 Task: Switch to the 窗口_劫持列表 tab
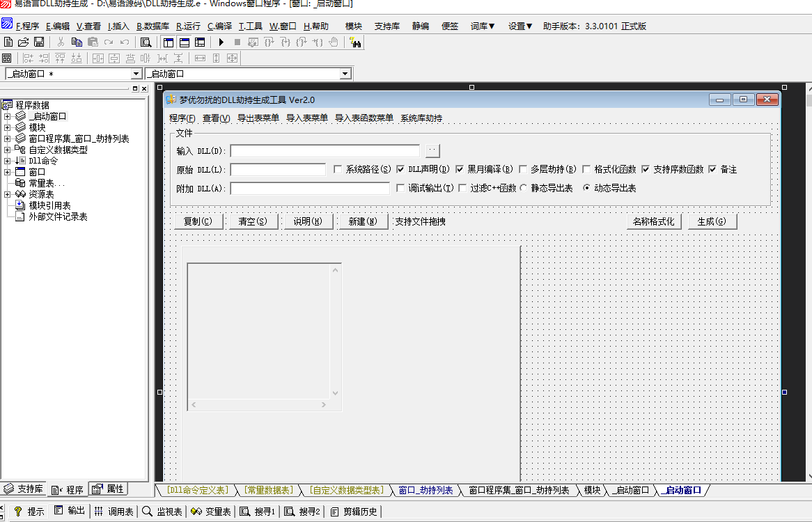pos(425,490)
